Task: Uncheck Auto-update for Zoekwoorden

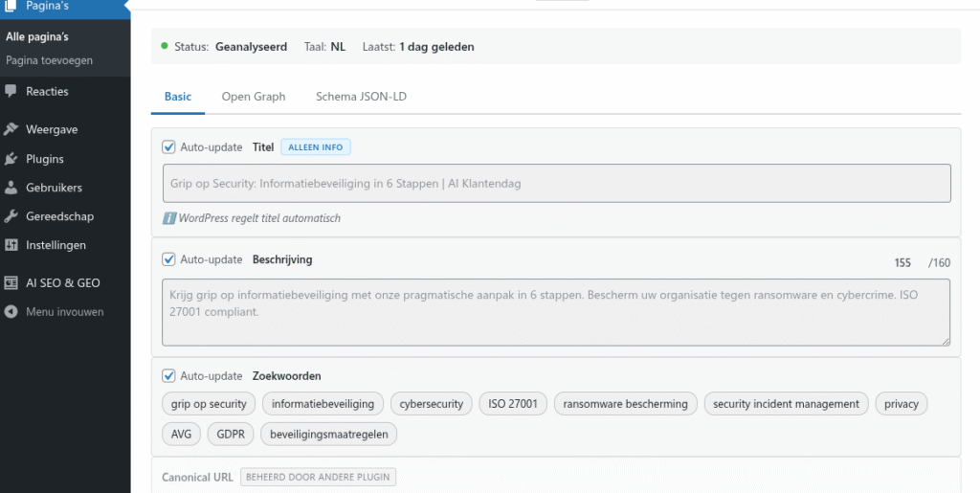Action: point(169,376)
